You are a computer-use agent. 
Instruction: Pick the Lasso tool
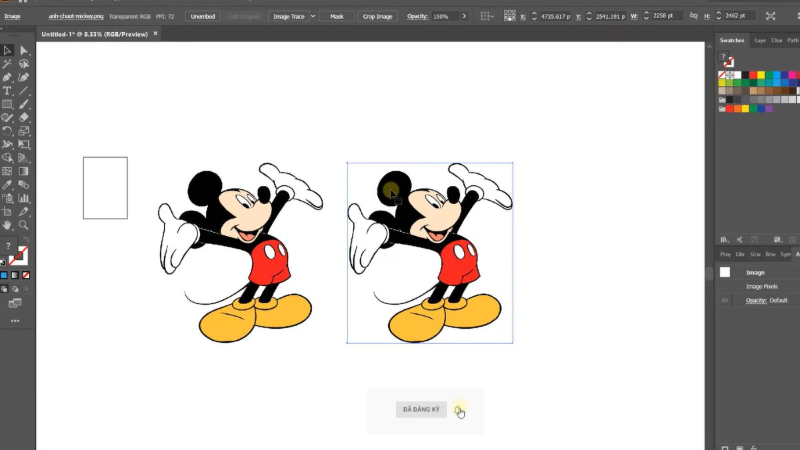coord(23,64)
